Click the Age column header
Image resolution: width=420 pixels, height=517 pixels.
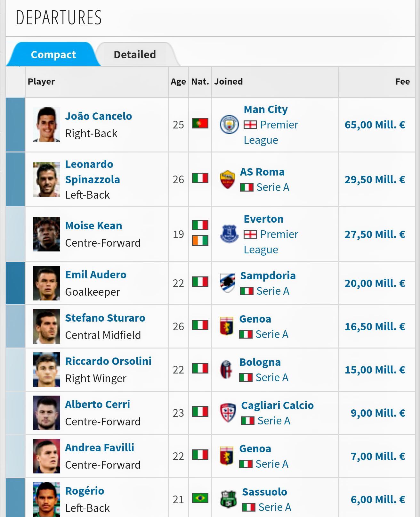pos(178,82)
